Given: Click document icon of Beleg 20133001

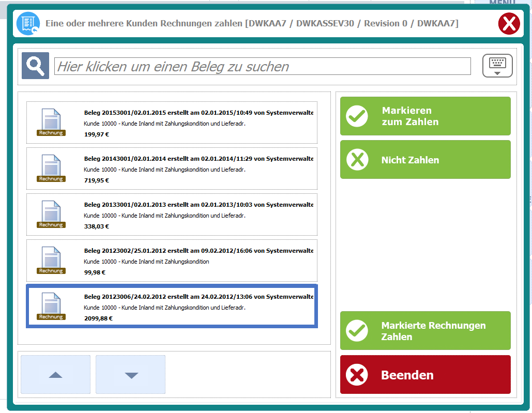Looking at the screenshot, I should (51, 213).
